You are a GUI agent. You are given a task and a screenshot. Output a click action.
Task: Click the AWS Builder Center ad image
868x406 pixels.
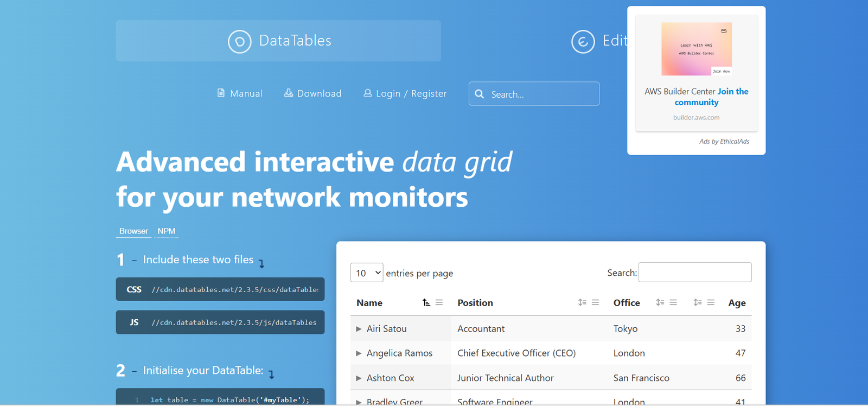(x=697, y=49)
